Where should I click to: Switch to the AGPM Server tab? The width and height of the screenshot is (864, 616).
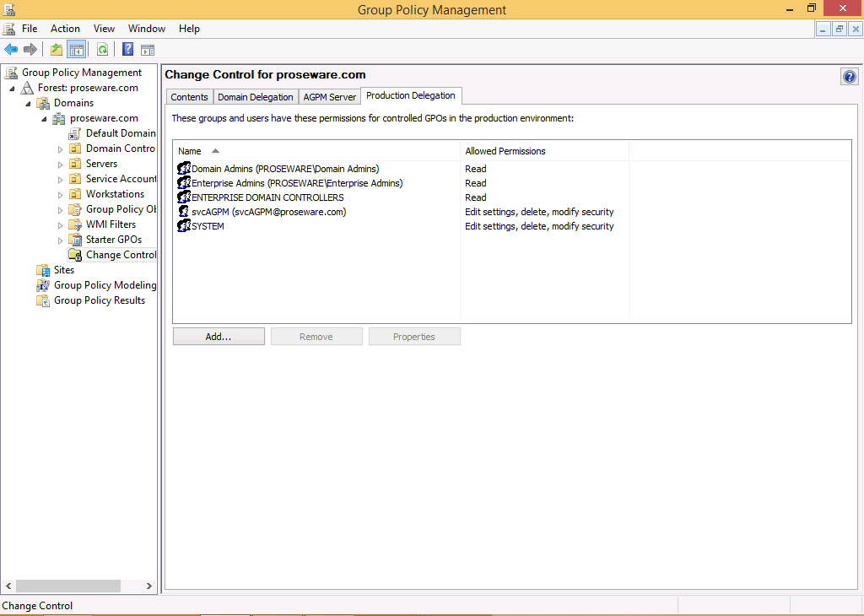[x=330, y=97]
